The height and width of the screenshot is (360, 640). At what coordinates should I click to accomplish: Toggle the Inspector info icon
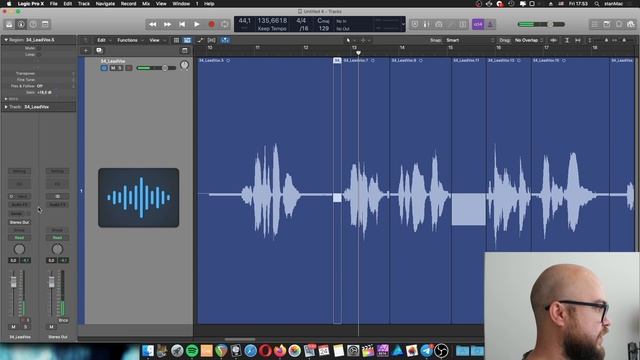21,24
